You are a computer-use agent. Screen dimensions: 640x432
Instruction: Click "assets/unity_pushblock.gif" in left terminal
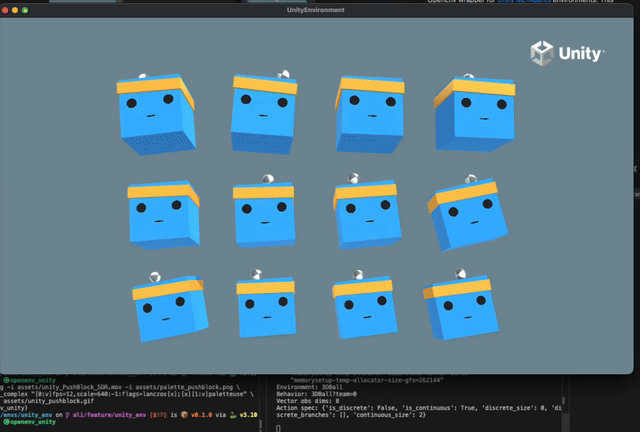click(x=48, y=401)
